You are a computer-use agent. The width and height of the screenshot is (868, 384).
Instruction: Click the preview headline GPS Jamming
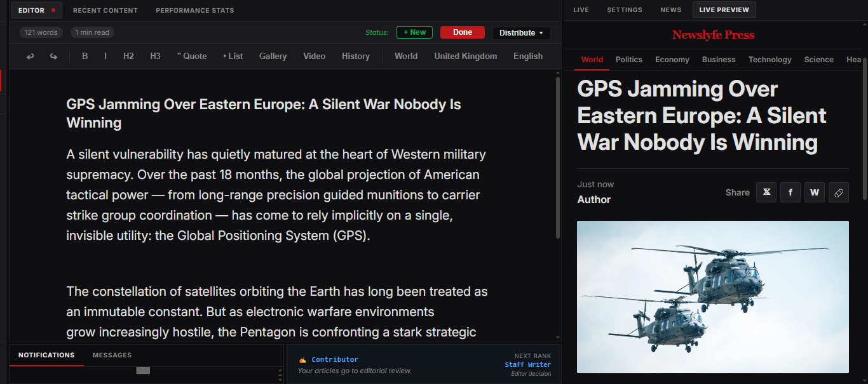tap(702, 116)
